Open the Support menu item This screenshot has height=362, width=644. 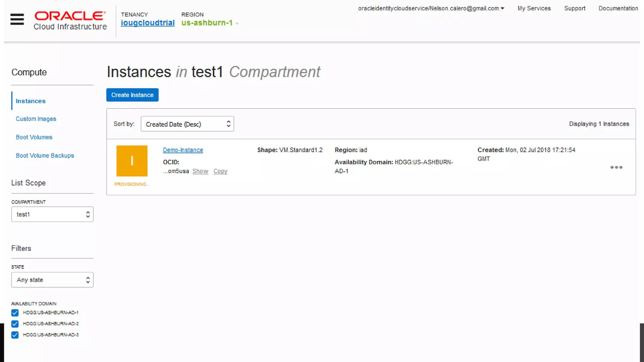[575, 8]
